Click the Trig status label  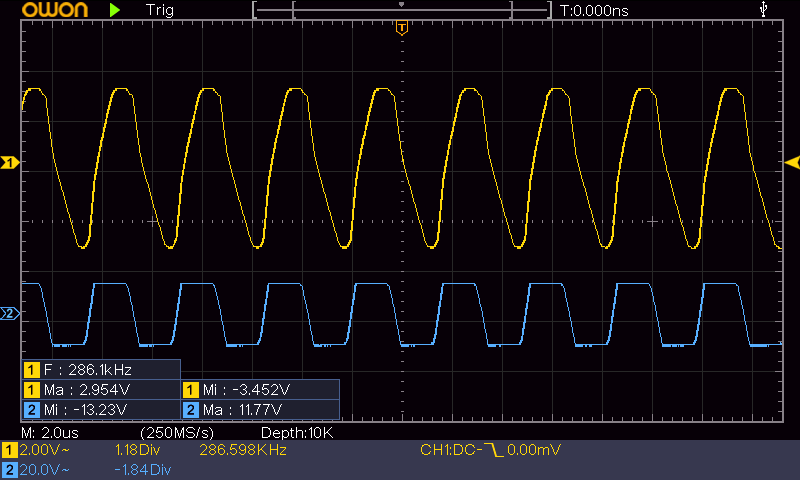(160, 10)
